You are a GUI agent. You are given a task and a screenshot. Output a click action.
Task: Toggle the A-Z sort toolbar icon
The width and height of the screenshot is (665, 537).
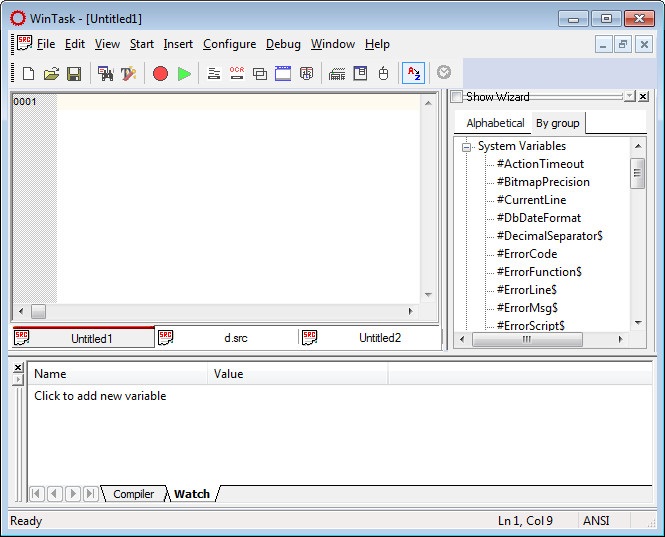pos(414,73)
